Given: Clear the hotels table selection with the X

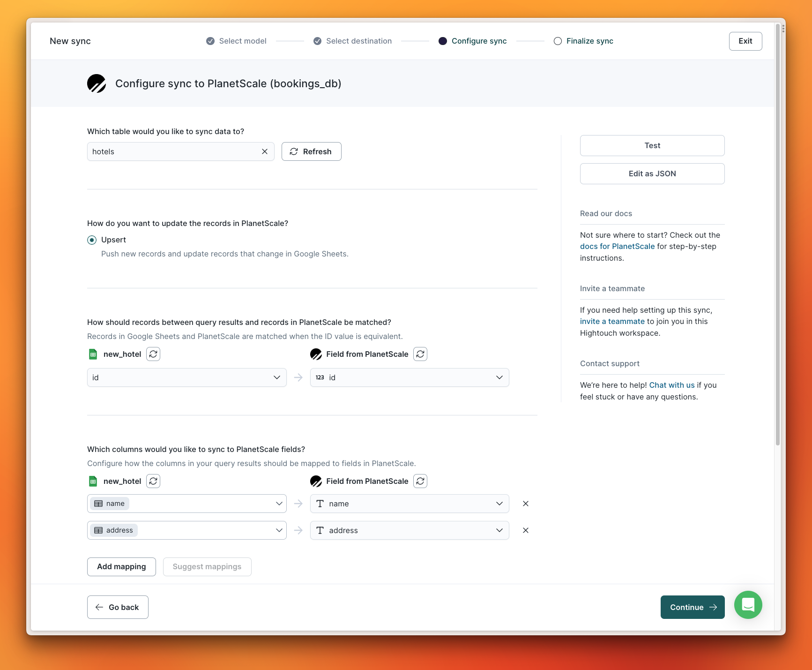Looking at the screenshot, I should coord(265,151).
